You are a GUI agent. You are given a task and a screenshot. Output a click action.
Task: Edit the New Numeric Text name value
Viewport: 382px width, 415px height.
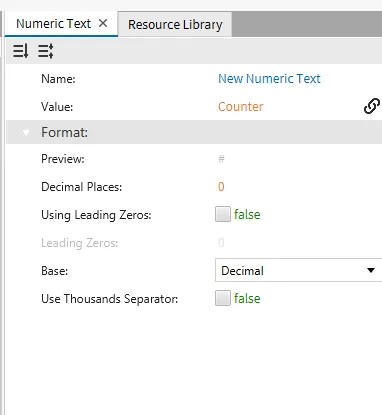pyautogui.click(x=269, y=79)
